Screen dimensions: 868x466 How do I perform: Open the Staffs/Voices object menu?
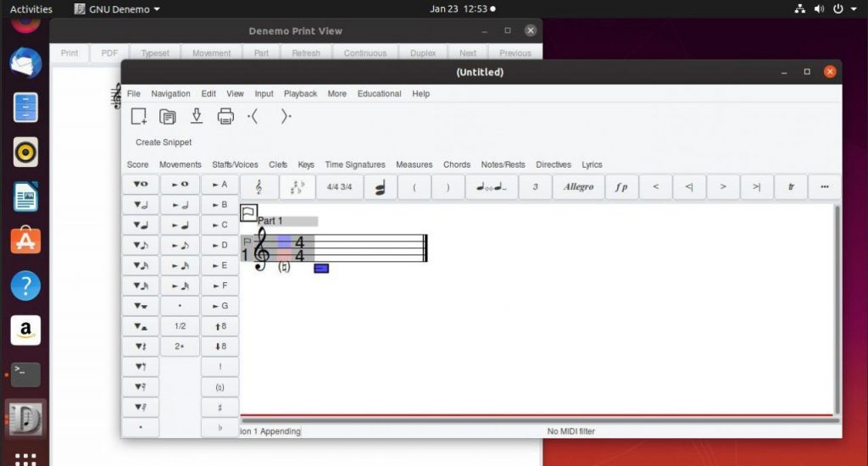235,165
